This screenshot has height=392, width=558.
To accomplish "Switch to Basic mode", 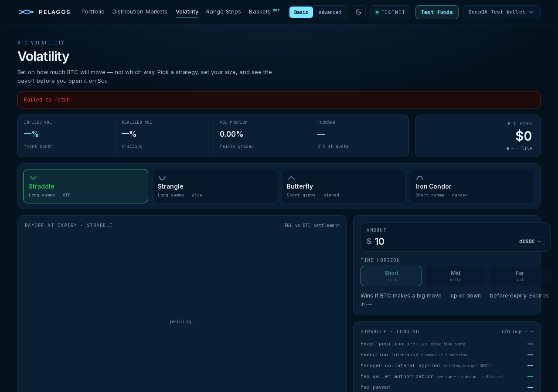I will pos(301,12).
